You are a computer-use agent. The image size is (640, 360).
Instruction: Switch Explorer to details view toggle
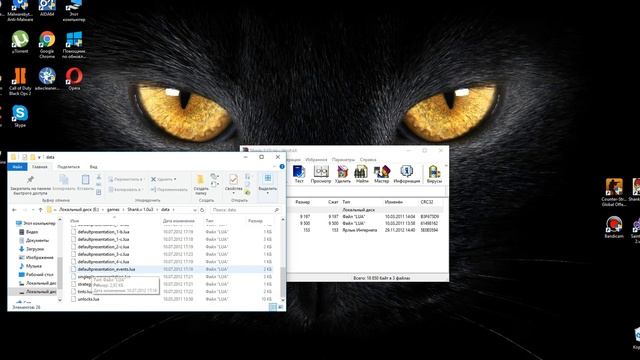[272, 307]
